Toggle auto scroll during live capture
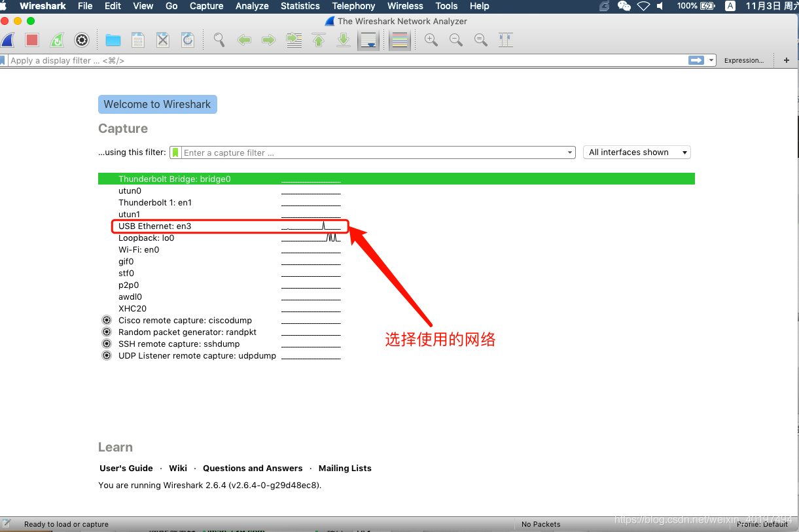799x532 pixels. [368, 40]
